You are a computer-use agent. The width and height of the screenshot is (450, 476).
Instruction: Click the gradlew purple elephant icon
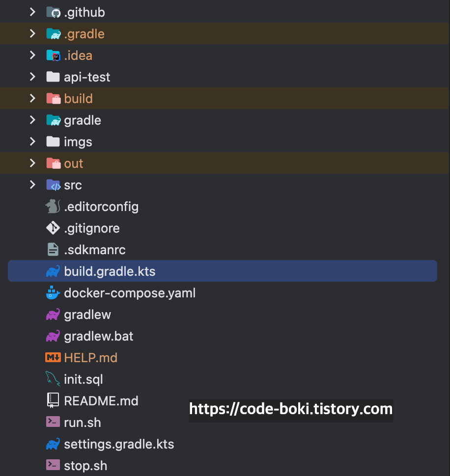click(x=53, y=315)
